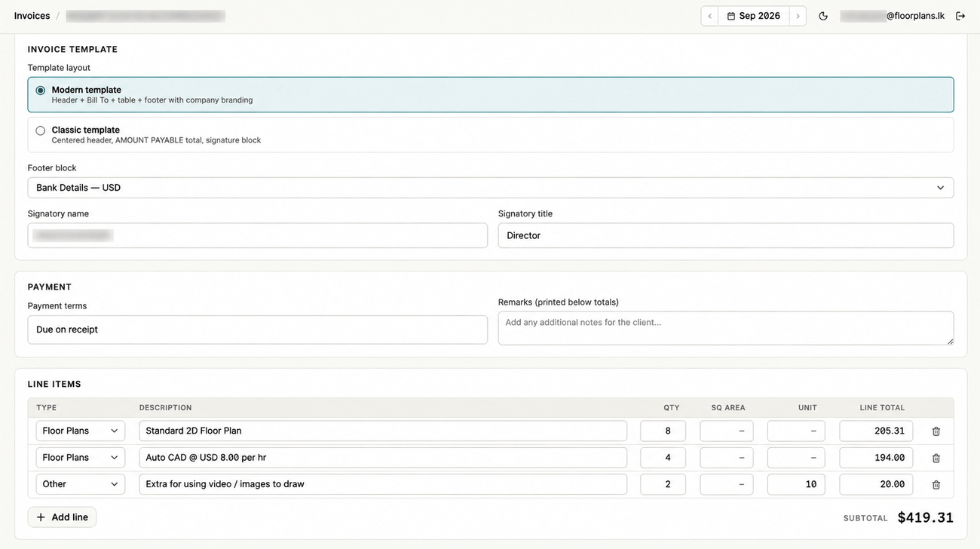Select the Classic template radio button
This screenshot has height=549, width=980.
click(x=41, y=130)
